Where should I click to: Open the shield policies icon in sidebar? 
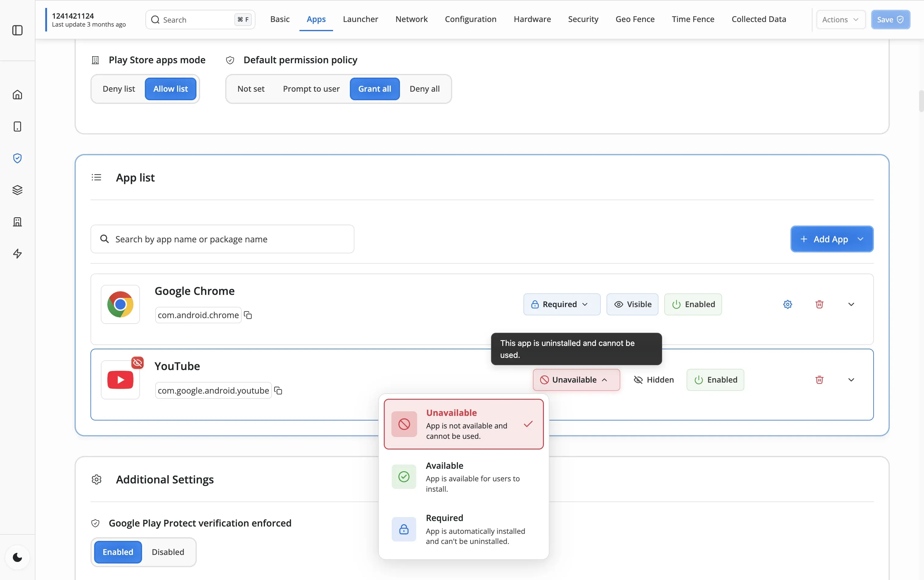pyautogui.click(x=17, y=158)
